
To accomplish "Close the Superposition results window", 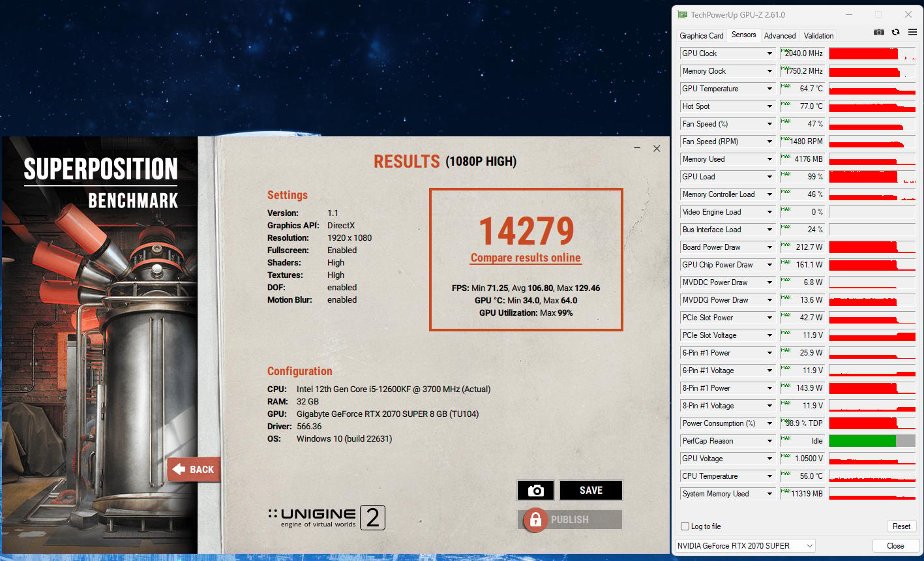I will pos(657,149).
